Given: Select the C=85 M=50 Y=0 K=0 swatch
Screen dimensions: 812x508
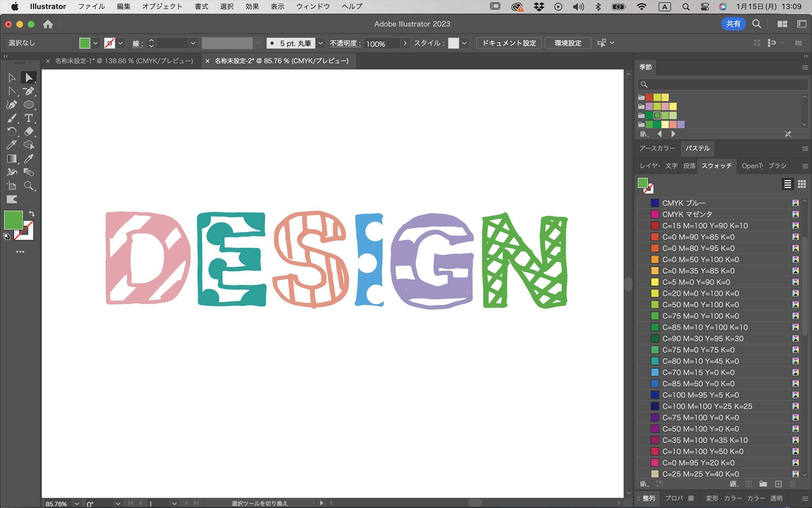Looking at the screenshot, I should click(698, 384).
